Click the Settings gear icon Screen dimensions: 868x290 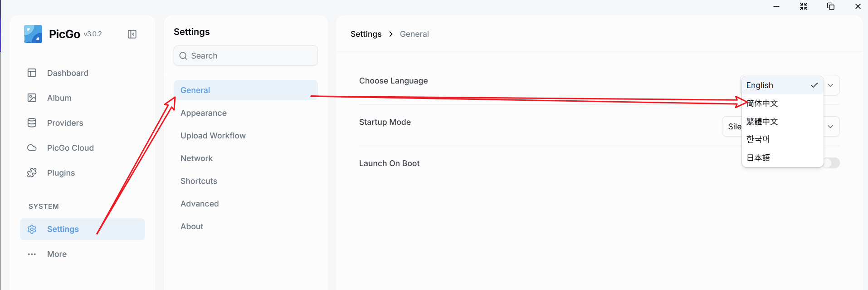click(x=32, y=229)
